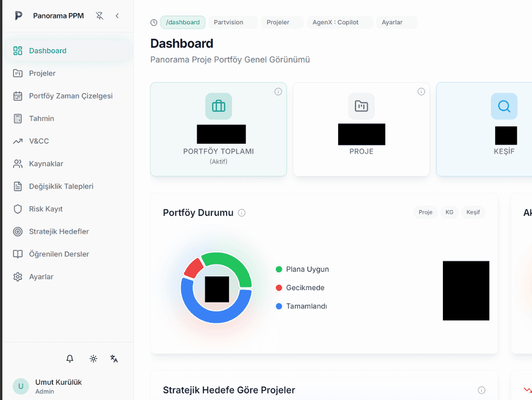Click the green Plana Uygun legend dot
532x400 pixels.
tap(279, 269)
